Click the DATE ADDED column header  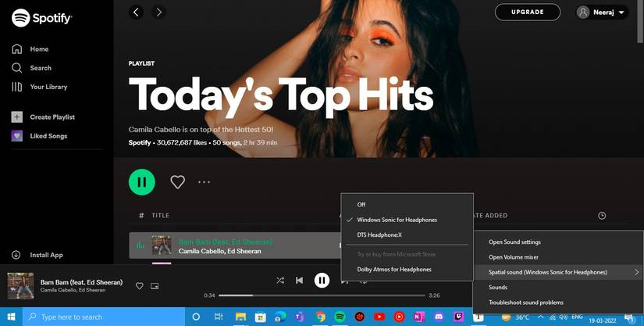[x=490, y=216]
